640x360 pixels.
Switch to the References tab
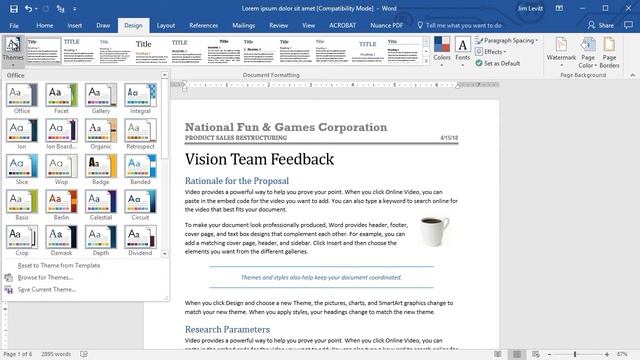203,25
